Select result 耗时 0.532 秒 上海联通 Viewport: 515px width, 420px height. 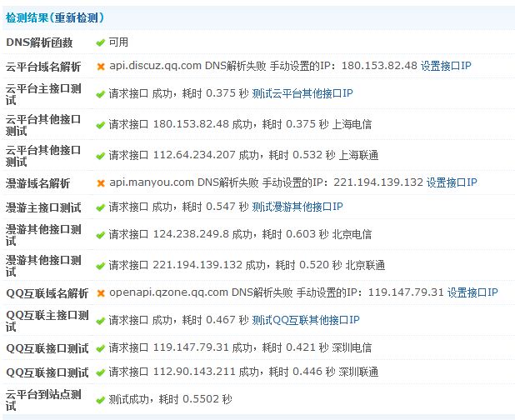coord(323,155)
